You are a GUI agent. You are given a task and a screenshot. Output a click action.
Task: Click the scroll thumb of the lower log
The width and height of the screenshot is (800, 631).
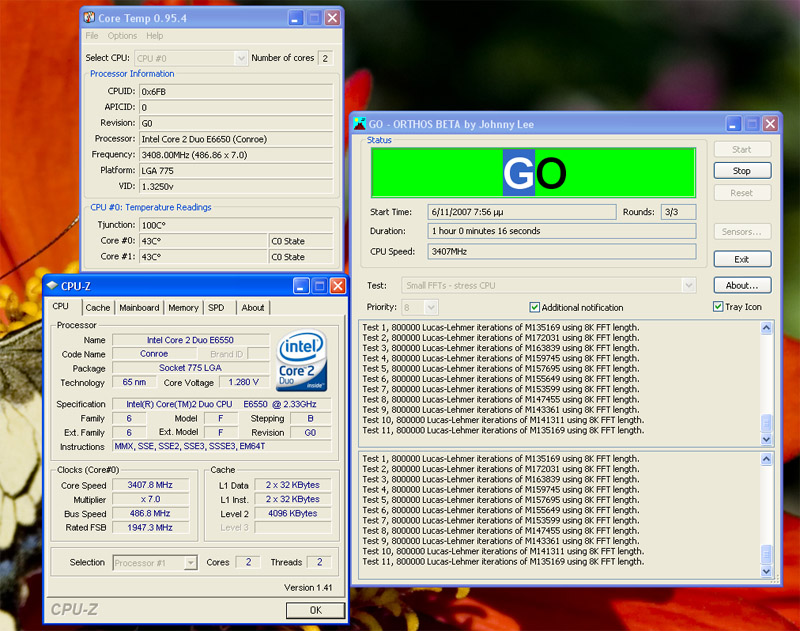[x=766, y=554]
